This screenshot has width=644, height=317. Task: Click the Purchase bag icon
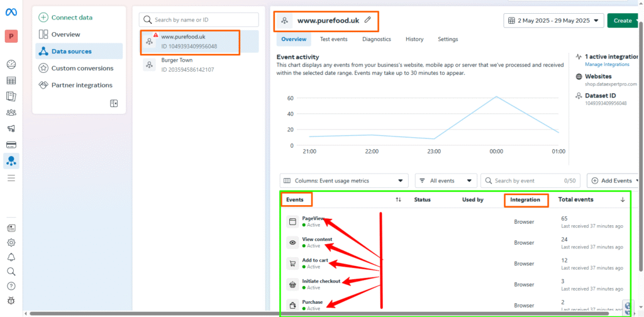(x=292, y=306)
